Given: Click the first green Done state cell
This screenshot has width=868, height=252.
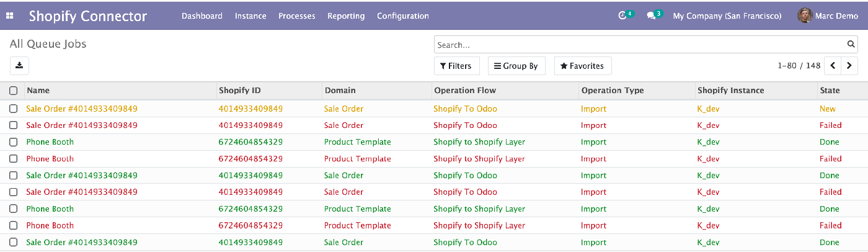Looking at the screenshot, I should click(x=830, y=142).
